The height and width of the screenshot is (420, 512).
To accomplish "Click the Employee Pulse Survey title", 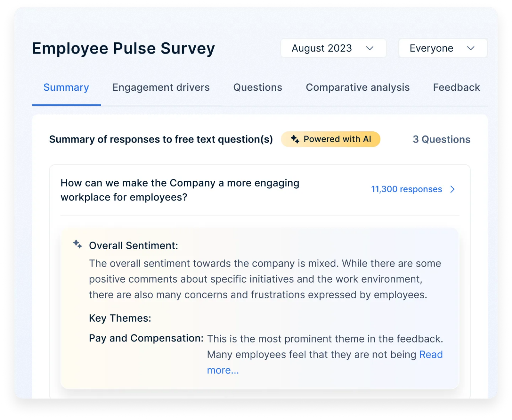I will click(123, 48).
